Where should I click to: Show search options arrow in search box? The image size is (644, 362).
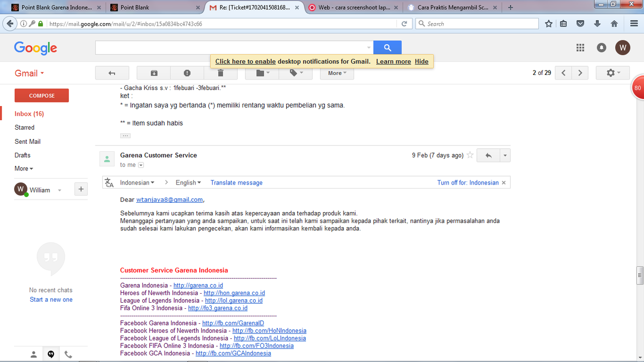point(369,48)
